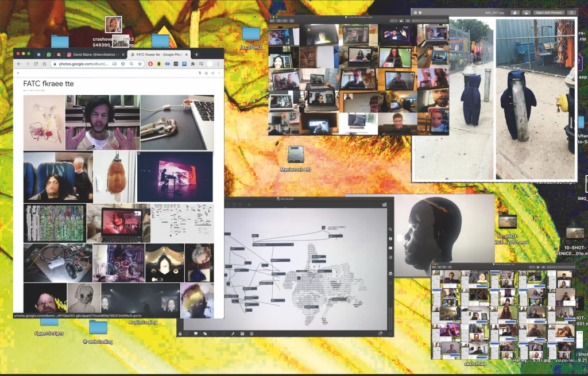Open Google Photos album more options
This screenshot has width=588, height=376.
point(219,73)
